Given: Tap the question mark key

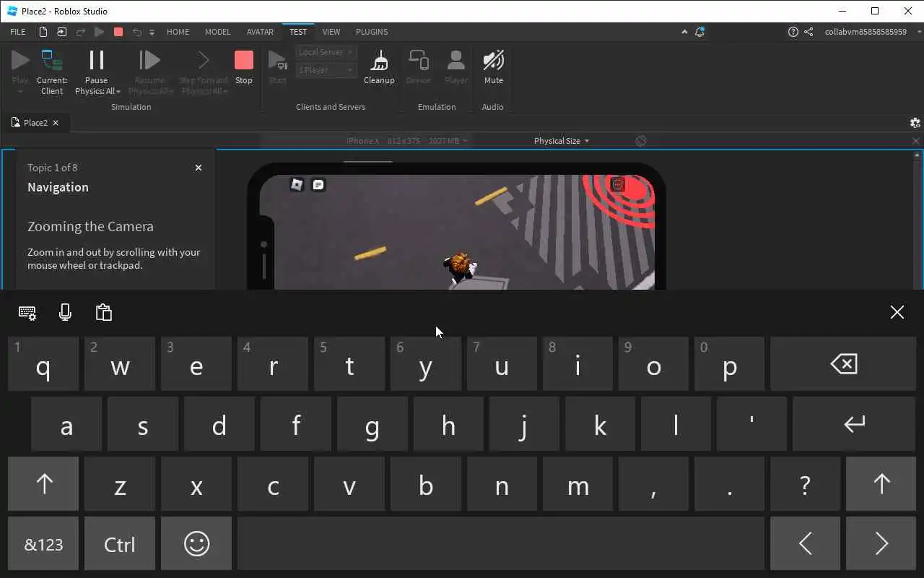Looking at the screenshot, I should (805, 483).
